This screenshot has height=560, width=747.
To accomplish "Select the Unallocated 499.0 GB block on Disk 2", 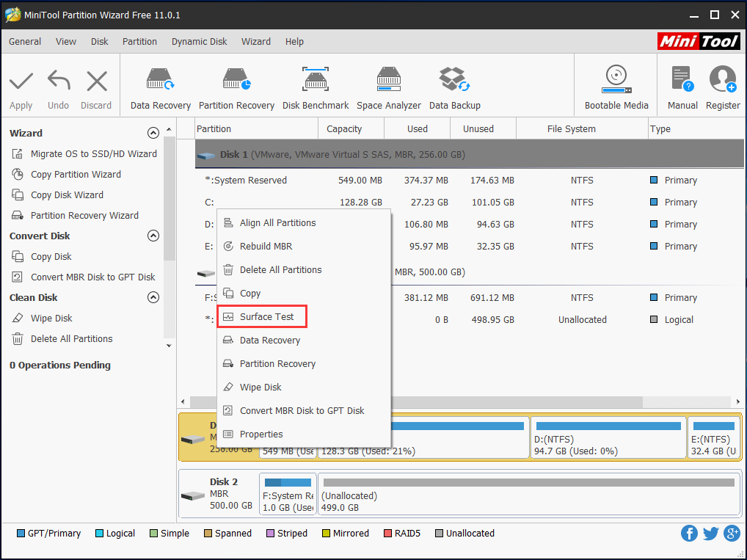I will click(528, 494).
